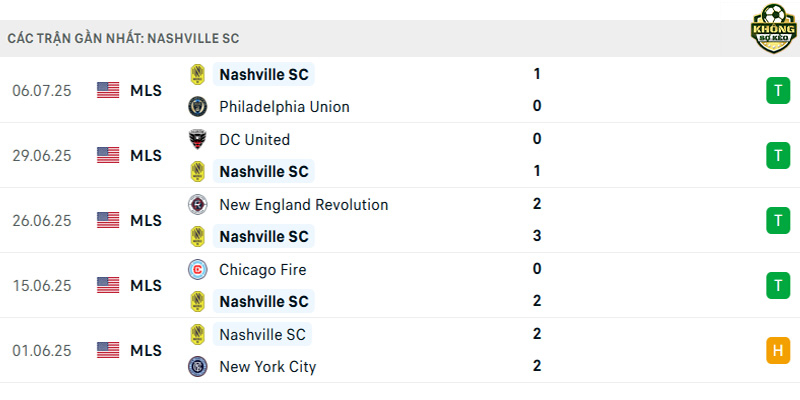The image size is (800, 400).
Task: Click the Các Trận Gần Nhất: Nashville SC header
Action: (123, 39)
